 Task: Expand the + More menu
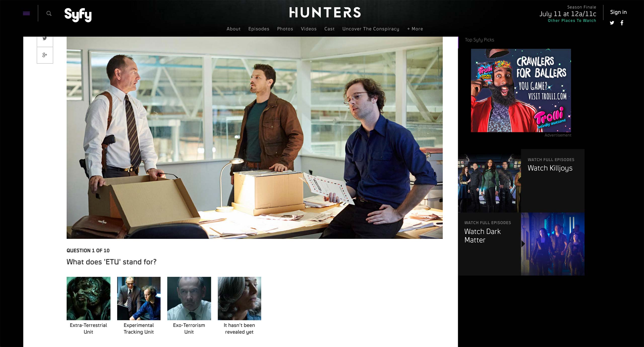click(x=415, y=29)
